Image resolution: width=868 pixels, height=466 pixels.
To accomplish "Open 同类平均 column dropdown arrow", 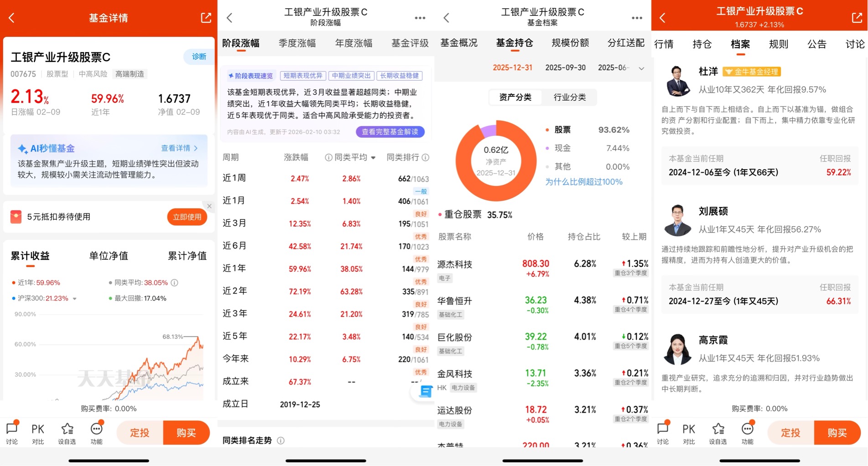I will (373, 158).
